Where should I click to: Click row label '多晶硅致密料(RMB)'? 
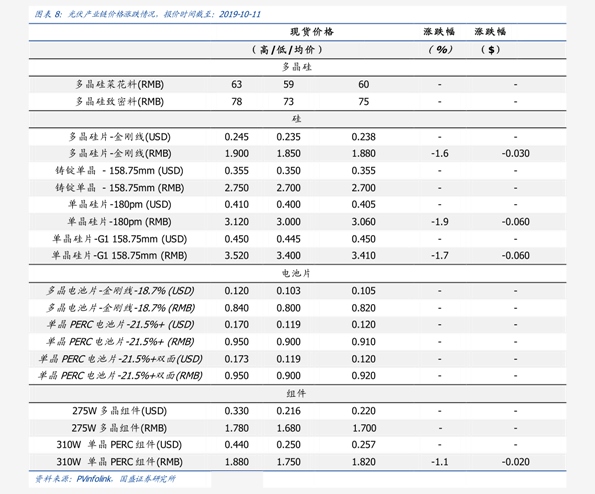pos(120,102)
